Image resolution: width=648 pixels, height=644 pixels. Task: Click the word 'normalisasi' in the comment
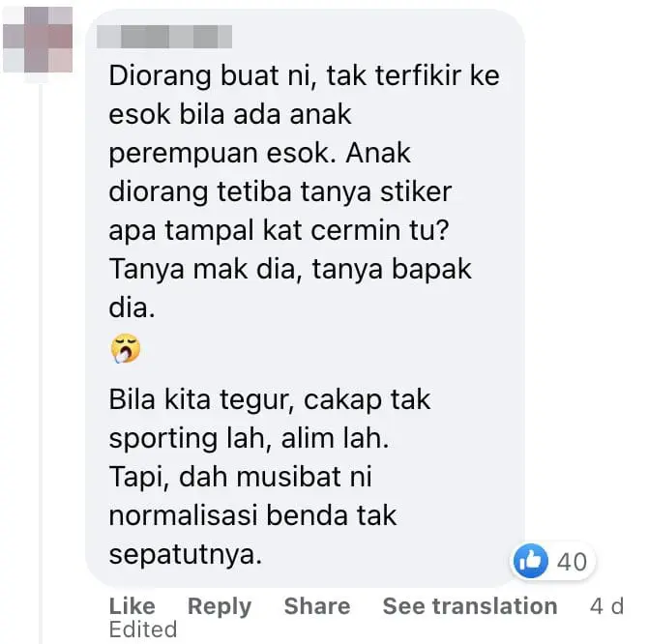(x=184, y=515)
